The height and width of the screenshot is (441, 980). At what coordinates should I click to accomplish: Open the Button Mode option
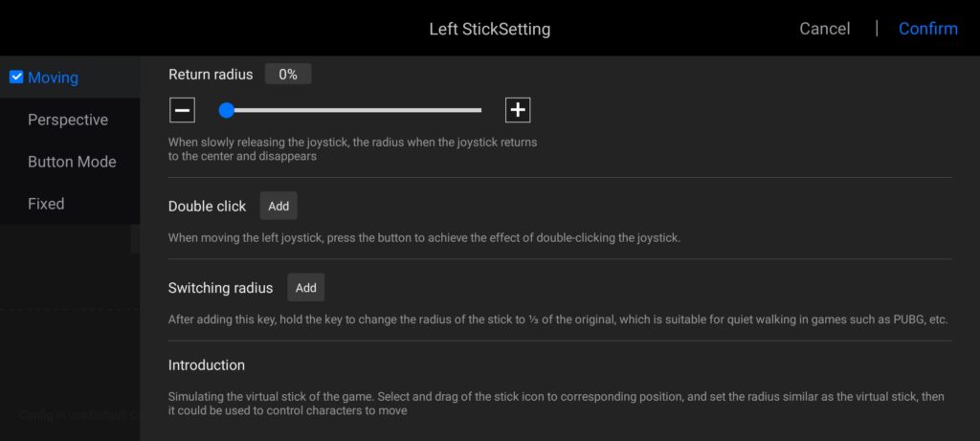(x=72, y=162)
